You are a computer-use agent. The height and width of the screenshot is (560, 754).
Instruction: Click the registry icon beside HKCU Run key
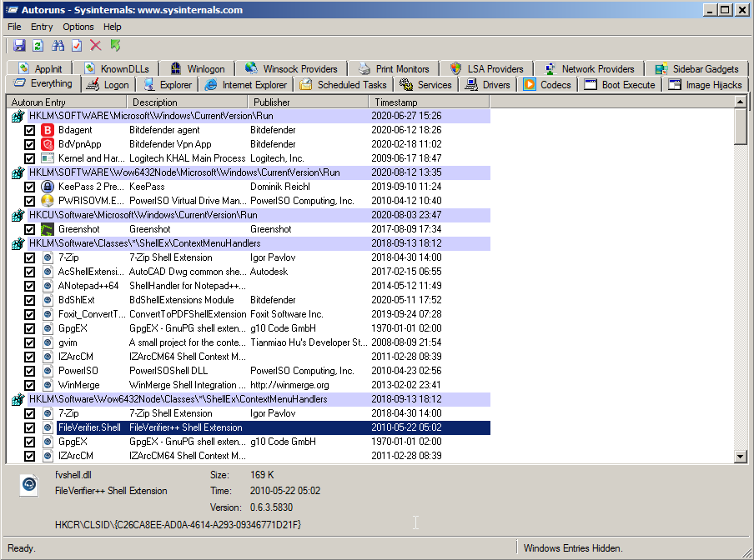coord(18,215)
